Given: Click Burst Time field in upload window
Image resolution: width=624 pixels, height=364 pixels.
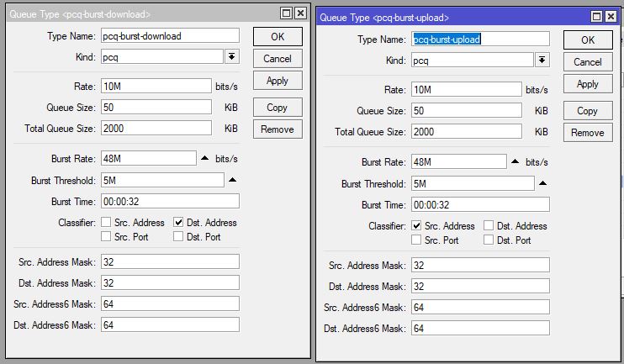Looking at the screenshot, I should 480,205.
